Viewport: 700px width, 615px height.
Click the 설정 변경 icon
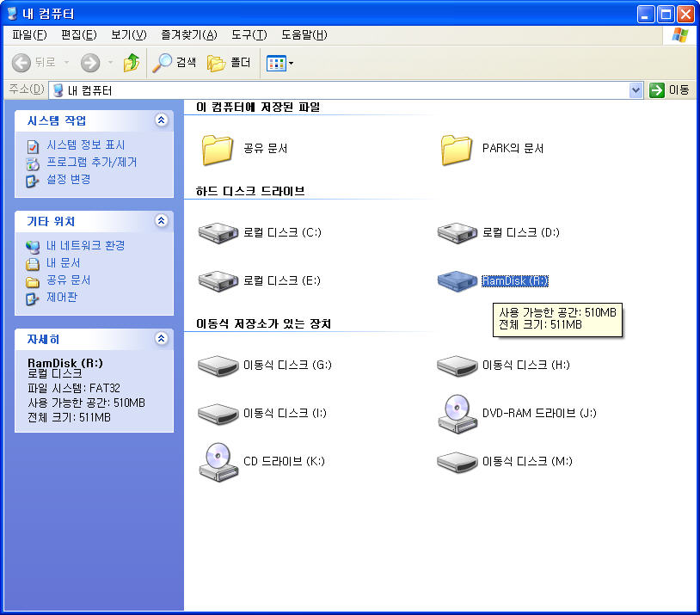[33, 181]
